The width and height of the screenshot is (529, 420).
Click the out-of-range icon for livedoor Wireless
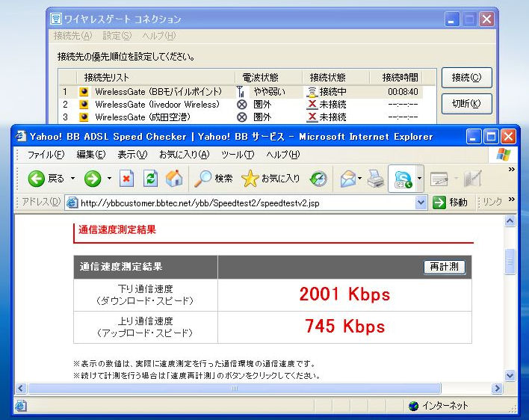pyautogui.click(x=241, y=105)
